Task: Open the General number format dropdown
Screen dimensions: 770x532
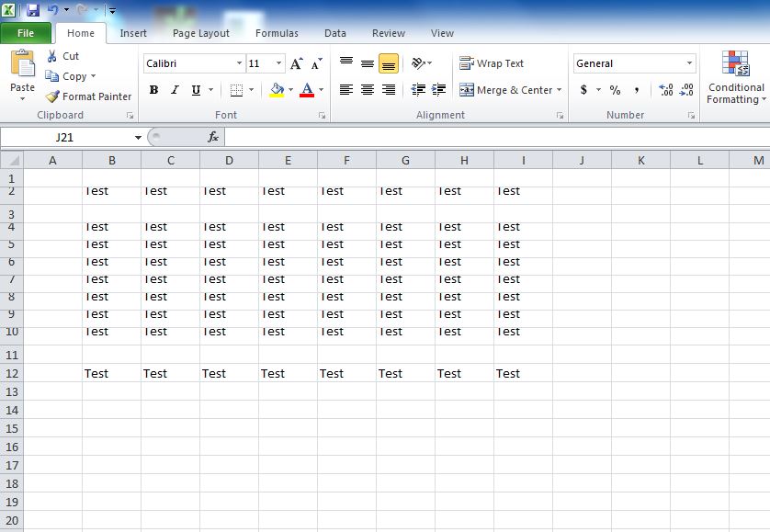Action: 689,63
